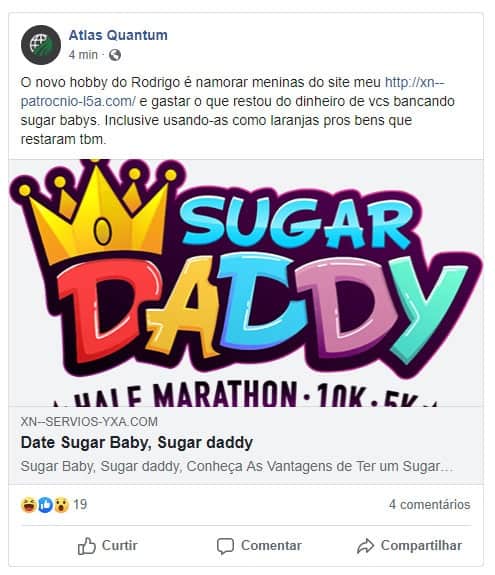This screenshot has width=495, height=575.
Task: Click the speech bubble Comentar icon
Action: [x=225, y=546]
